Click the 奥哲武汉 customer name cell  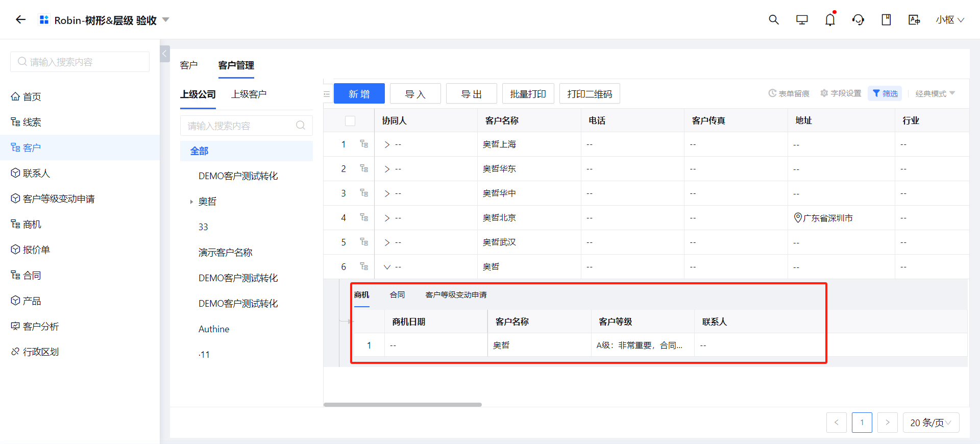pos(529,242)
